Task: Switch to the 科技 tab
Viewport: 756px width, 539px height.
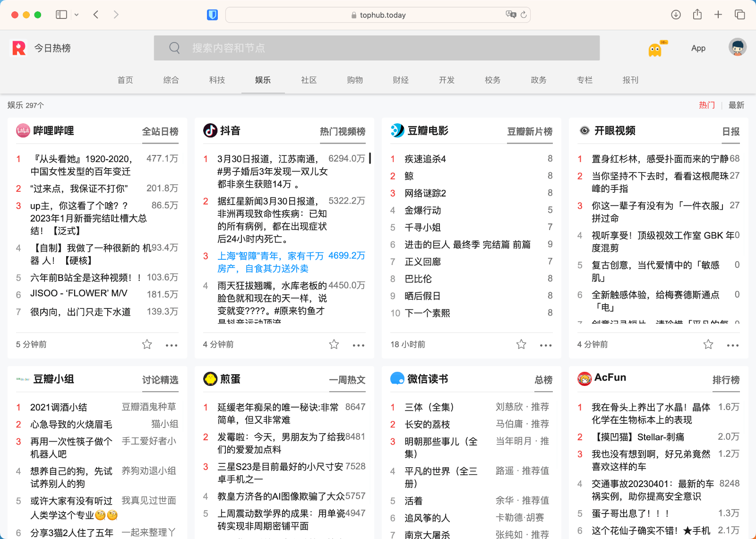Action: [217, 80]
